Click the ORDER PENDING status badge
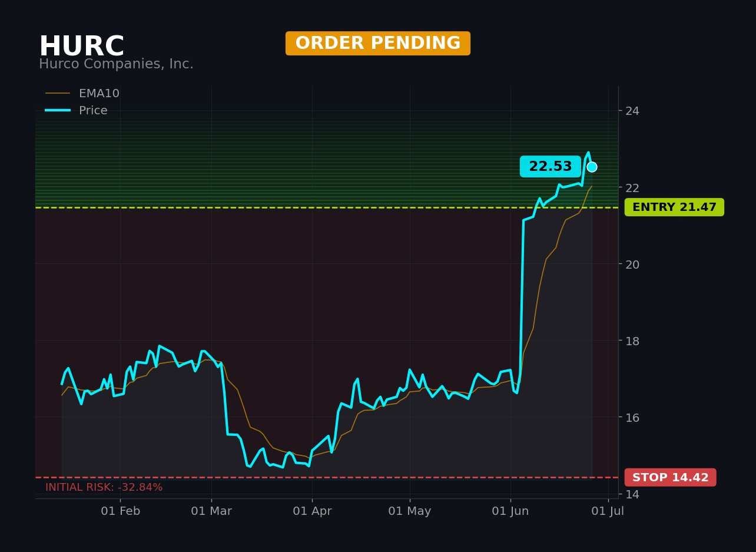The width and height of the screenshot is (756, 552). pyautogui.click(x=378, y=44)
